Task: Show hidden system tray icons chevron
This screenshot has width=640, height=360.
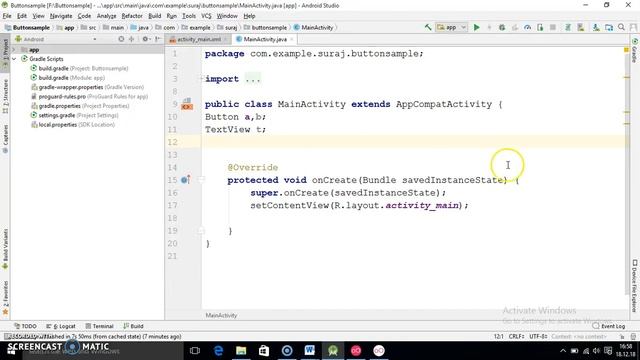Action: [563, 351]
